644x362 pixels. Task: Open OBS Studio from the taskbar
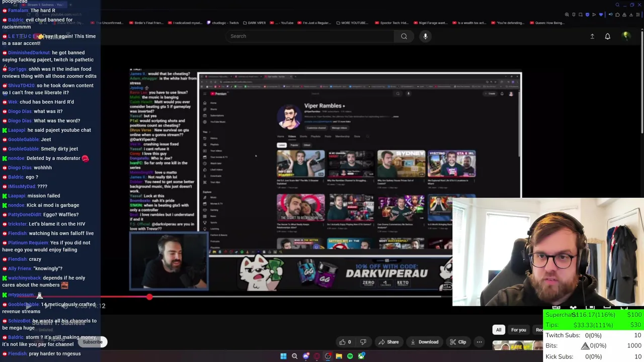[328, 356]
